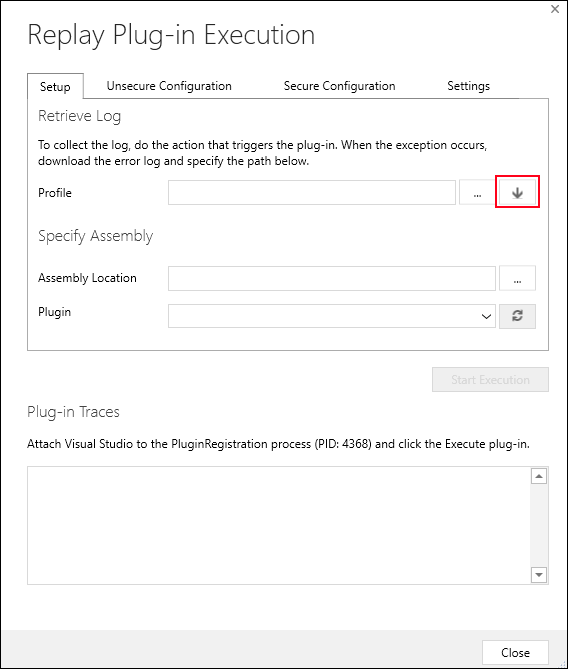Open the Secure Configuration tab
The width and height of the screenshot is (568, 669).
coord(339,86)
